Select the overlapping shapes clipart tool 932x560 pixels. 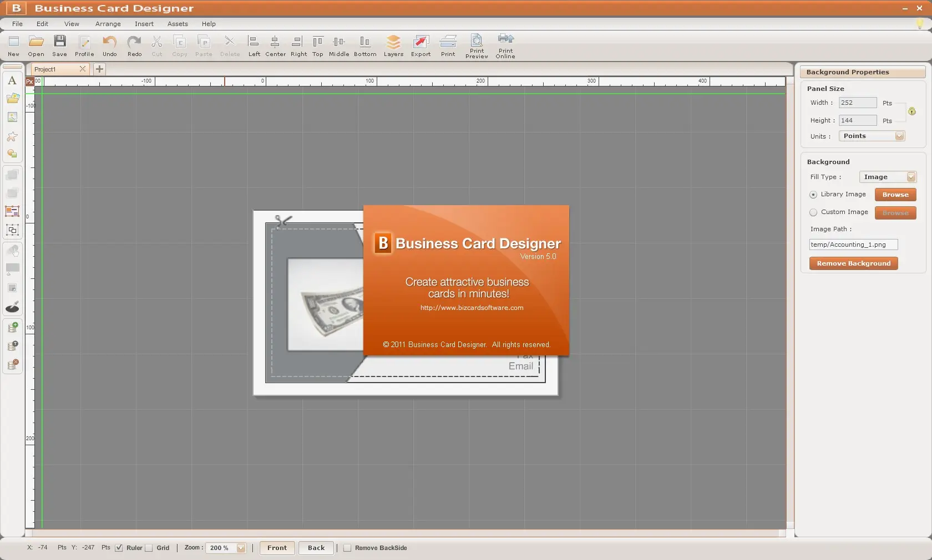12,154
